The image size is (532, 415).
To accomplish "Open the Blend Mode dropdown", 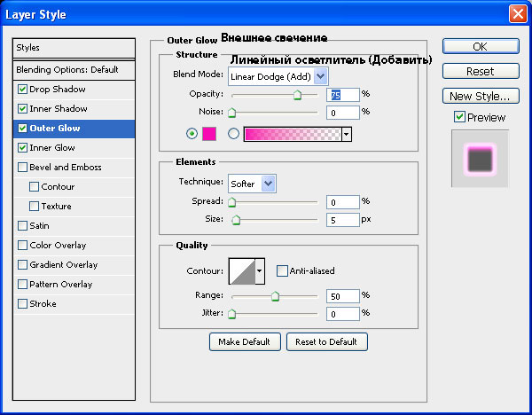I will pos(278,76).
